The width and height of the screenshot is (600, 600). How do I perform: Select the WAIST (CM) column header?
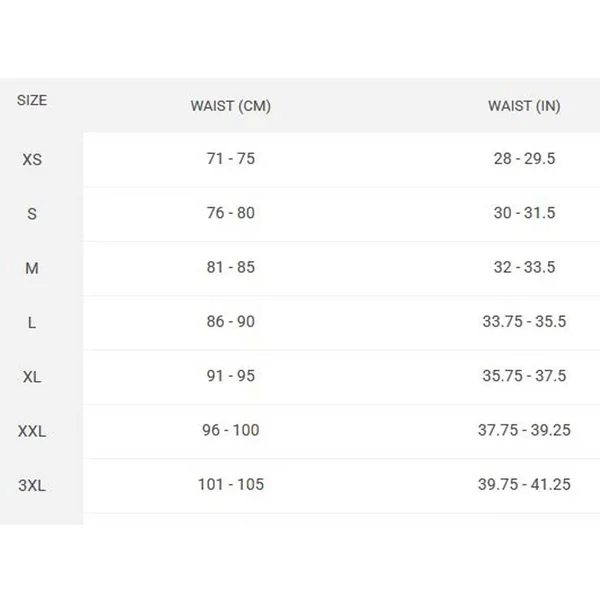point(231,106)
